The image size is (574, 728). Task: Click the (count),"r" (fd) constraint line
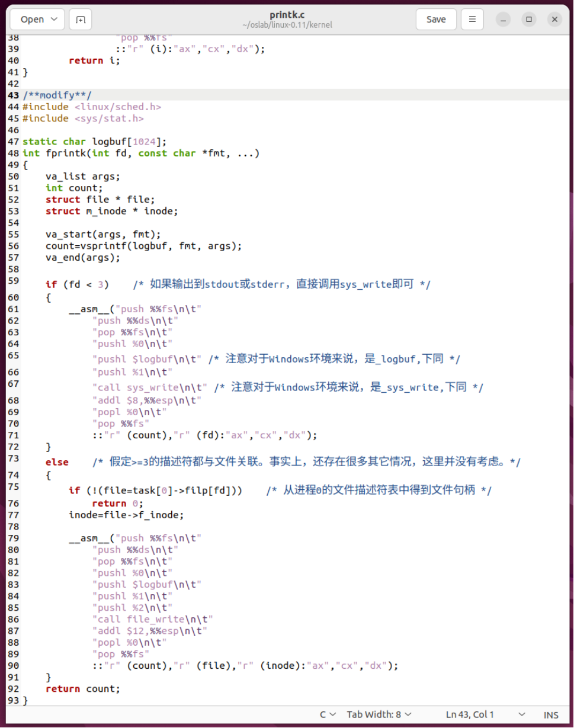pos(205,435)
